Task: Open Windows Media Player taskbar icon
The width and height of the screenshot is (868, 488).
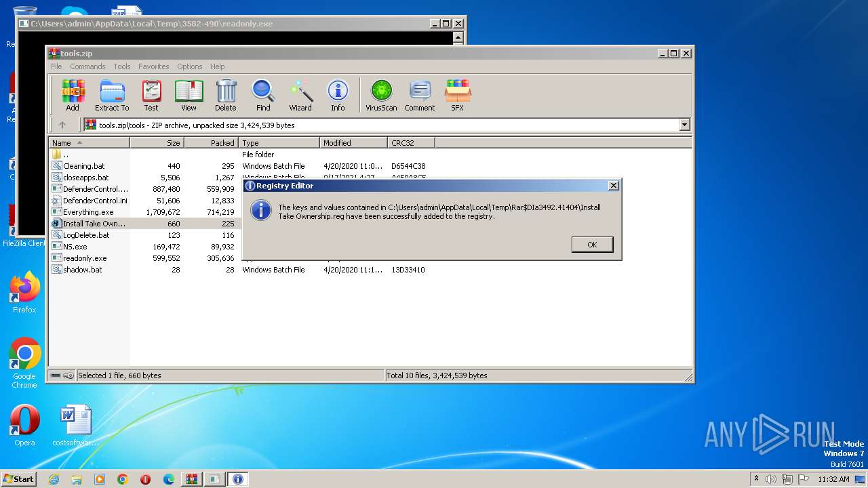Action: (100, 479)
